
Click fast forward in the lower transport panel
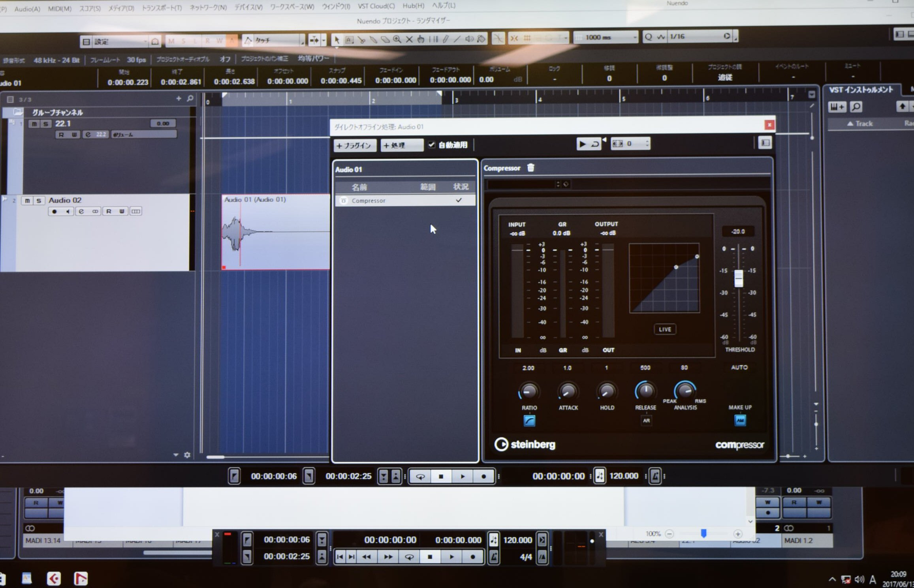(x=388, y=557)
